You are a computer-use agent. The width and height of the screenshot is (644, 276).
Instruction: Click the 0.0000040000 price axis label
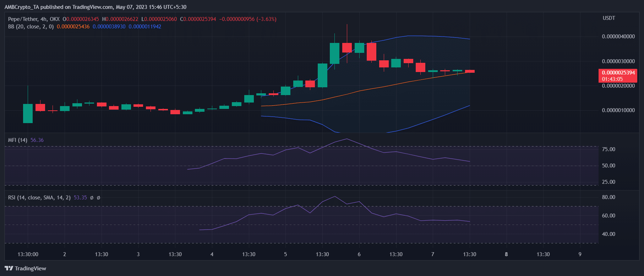(x=618, y=37)
